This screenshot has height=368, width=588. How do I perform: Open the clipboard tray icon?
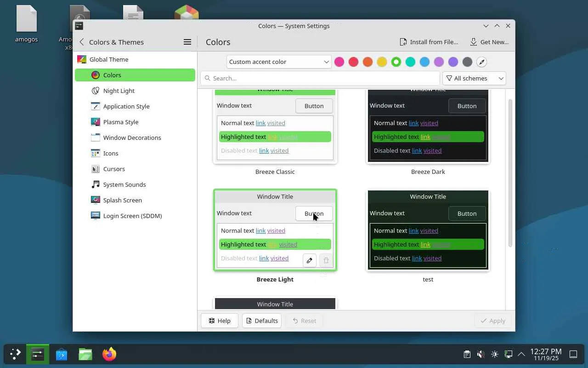coord(467,354)
